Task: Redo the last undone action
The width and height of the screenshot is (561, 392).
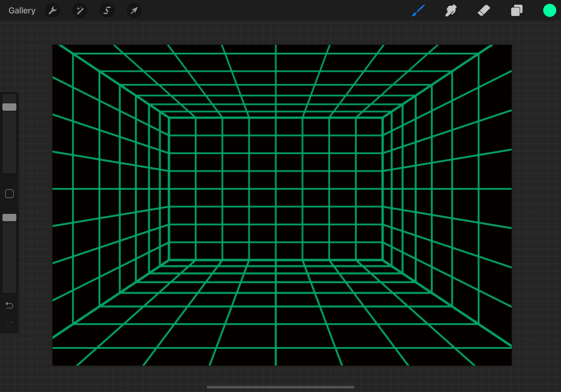Action: point(10,324)
